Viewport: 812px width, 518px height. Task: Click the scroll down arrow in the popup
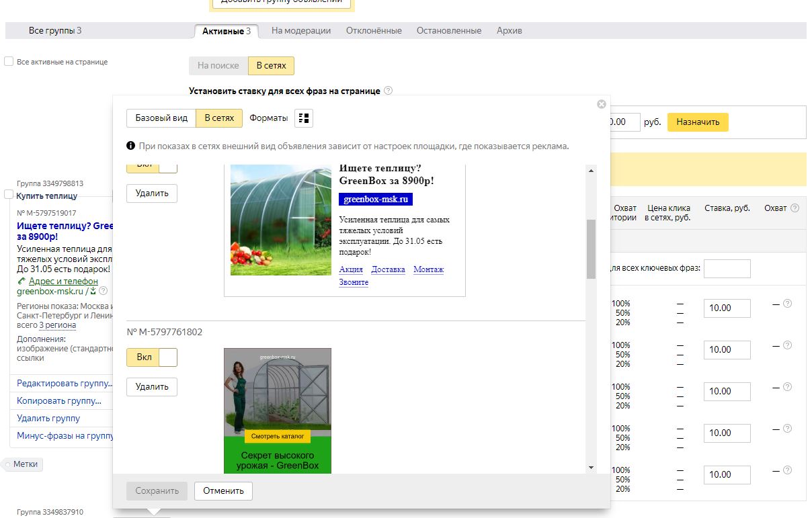point(592,468)
